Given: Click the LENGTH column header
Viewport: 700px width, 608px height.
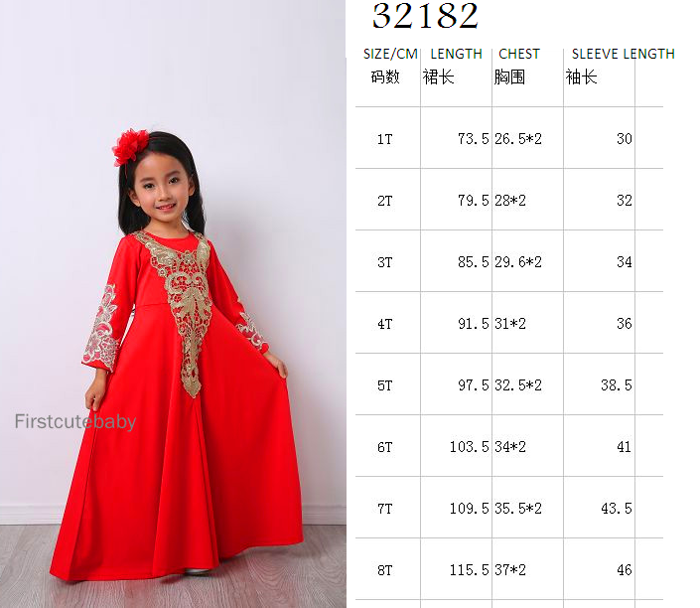Looking at the screenshot, I should (457, 54).
